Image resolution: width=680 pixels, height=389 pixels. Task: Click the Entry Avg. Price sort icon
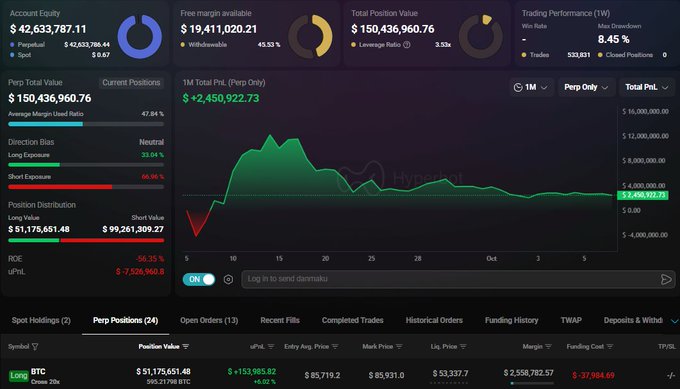pyautogui.click(x=335, y=347)
